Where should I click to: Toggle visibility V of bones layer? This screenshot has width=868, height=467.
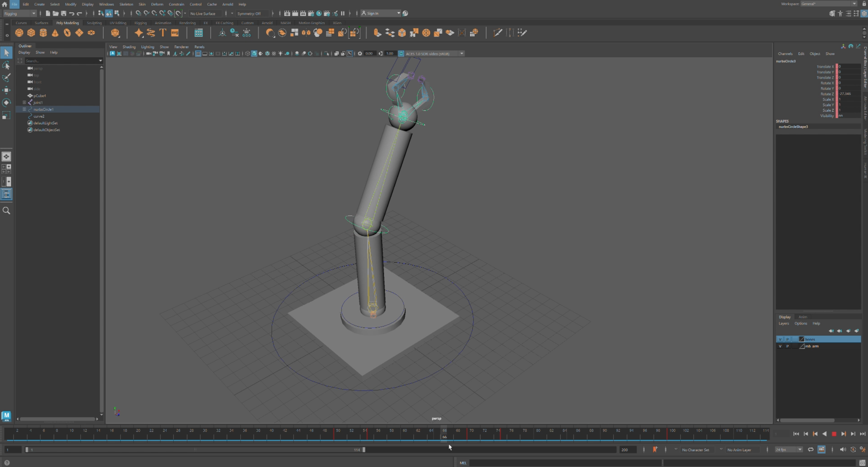click(780, 339)
